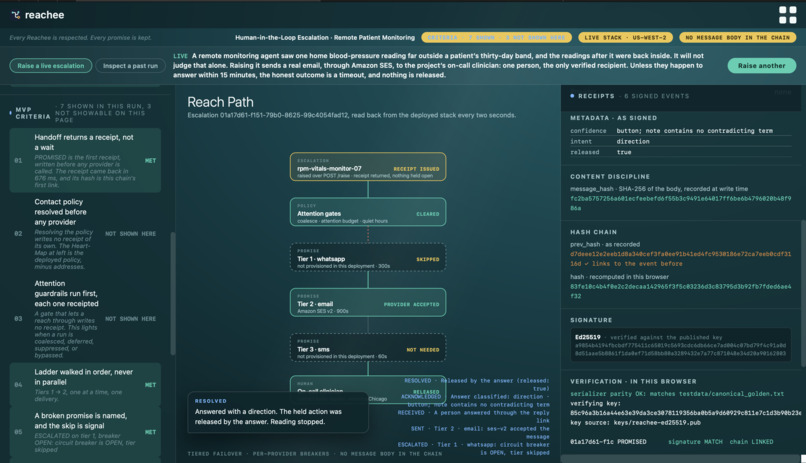This screenshot has width=806, height=463.
Task: Open criterion 05 A broken promise is named
Action: [85, 432]
